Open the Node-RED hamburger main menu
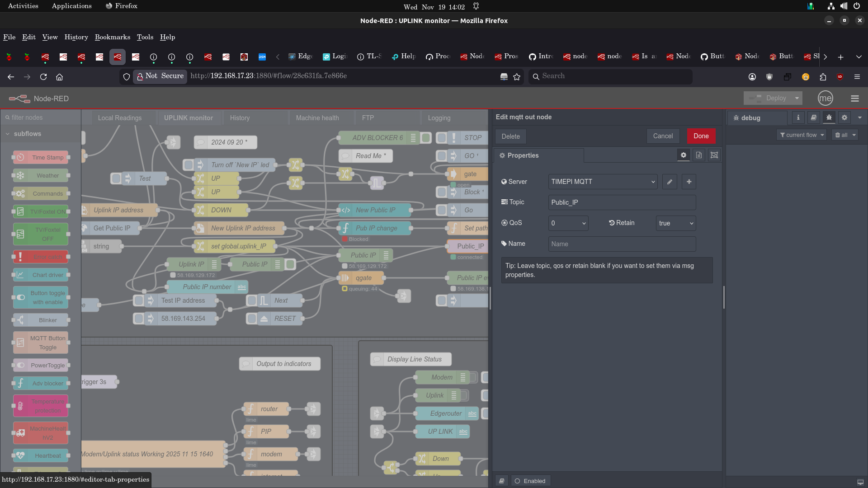The height and width of the screenshot is (488, 868). pos(854,99)
